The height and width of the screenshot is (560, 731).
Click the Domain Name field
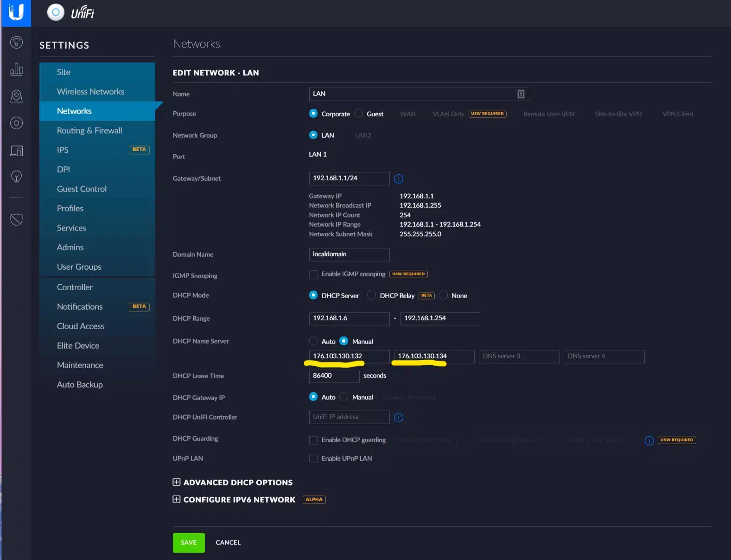pyautogui.click(x=349, y=255)
